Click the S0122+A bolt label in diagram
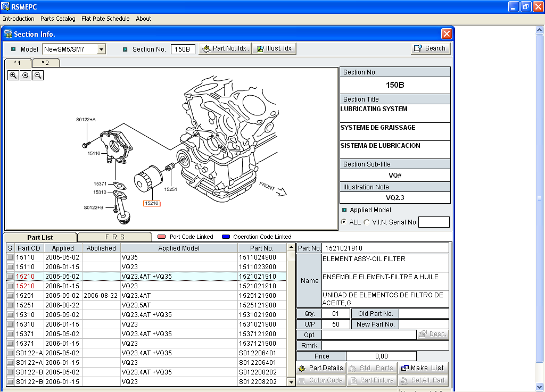This screenshot has height=392, width=545. tap(86, 120)
